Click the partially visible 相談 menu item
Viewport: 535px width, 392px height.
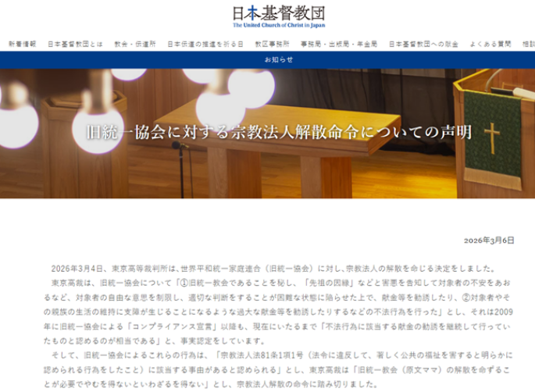pos(528,44)
